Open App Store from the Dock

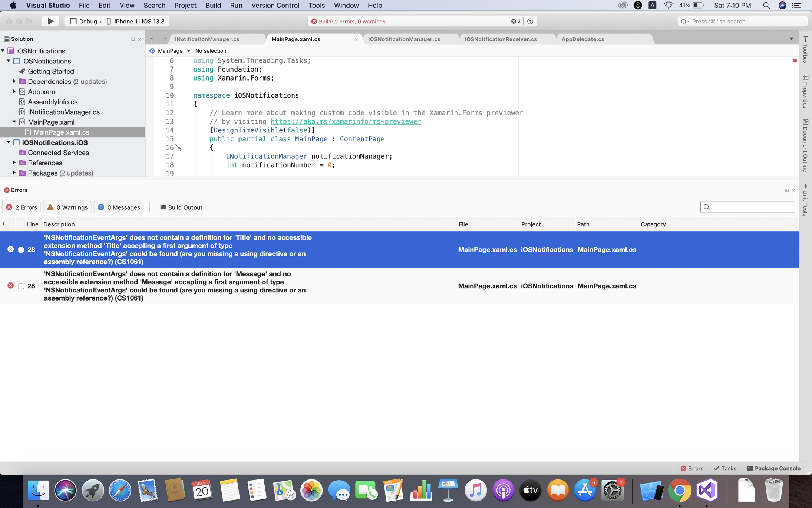tap(585, 490)
